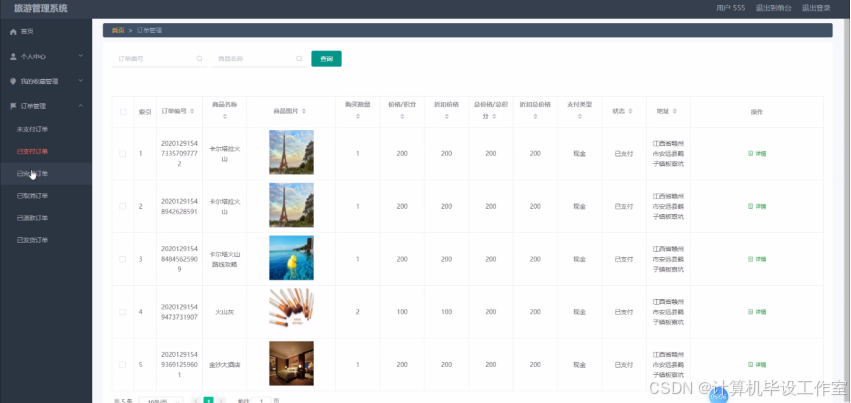Sort by 支付类型 column arrows

coord(580,117)
